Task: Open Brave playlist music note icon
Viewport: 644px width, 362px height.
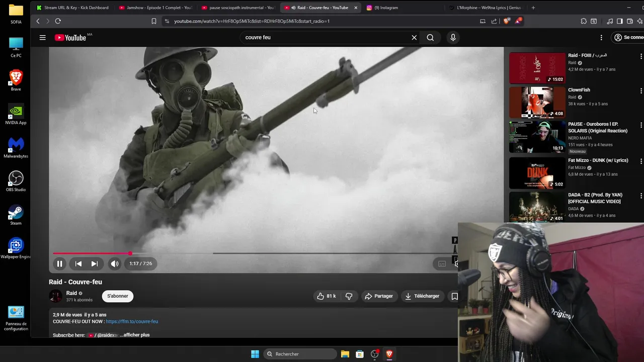Action: [610, 21]
